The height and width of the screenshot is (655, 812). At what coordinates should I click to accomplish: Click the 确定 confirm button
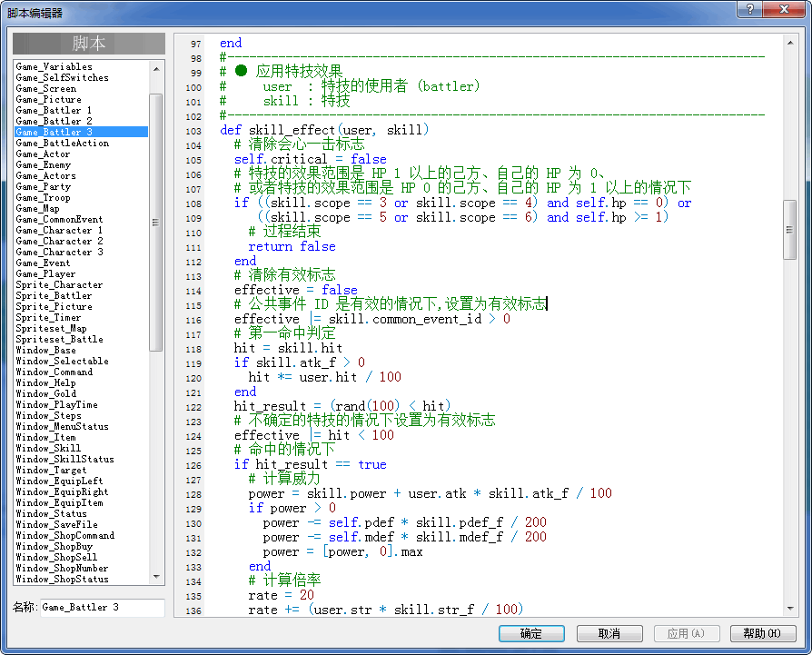pyautogui.click(x=531, y=633)
